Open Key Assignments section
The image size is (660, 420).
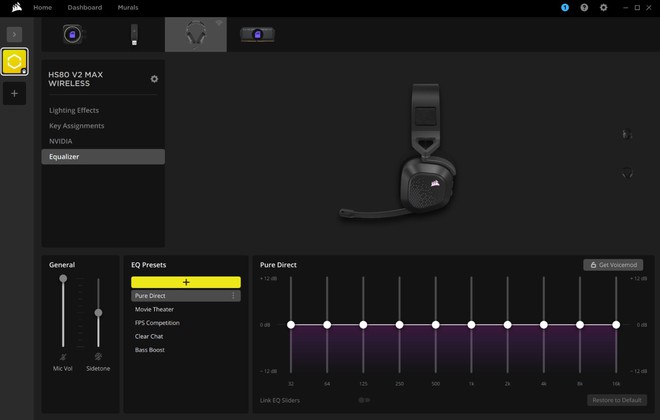click(x=77, y=126)
